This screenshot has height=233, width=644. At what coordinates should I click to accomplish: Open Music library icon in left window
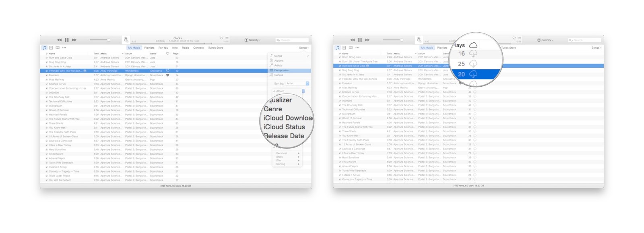click(44, 48)
